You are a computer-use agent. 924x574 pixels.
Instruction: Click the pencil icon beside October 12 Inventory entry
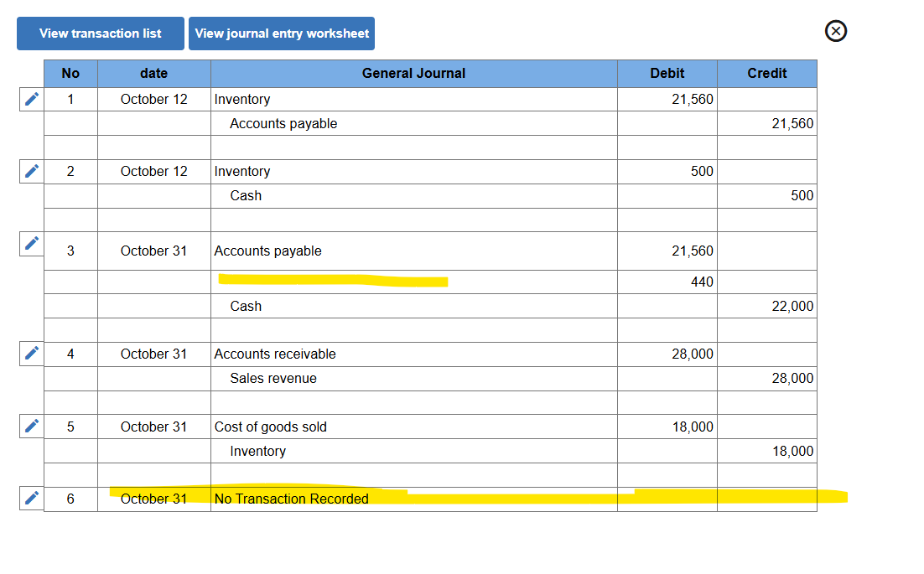[x=31, y=99]
